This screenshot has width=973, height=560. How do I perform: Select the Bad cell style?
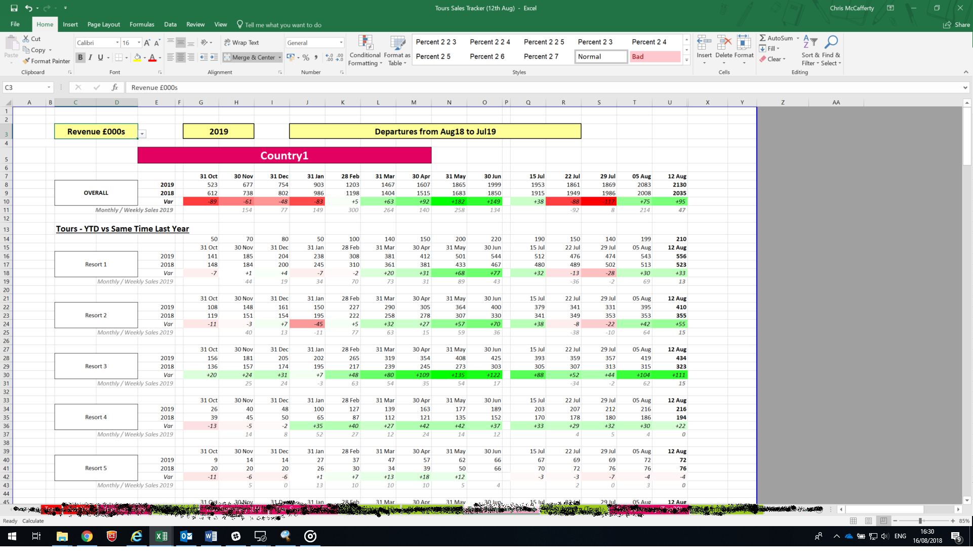pos(655,57)
